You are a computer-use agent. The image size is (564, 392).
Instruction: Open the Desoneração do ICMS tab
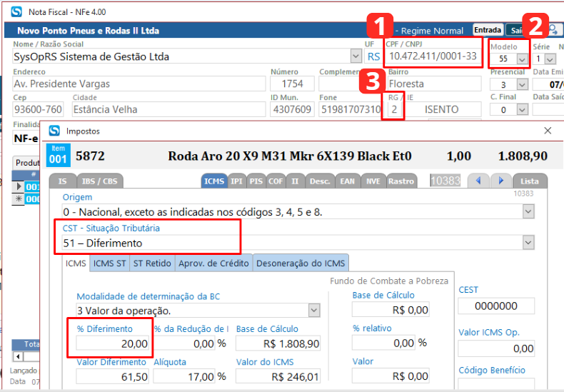click(300, 263)
